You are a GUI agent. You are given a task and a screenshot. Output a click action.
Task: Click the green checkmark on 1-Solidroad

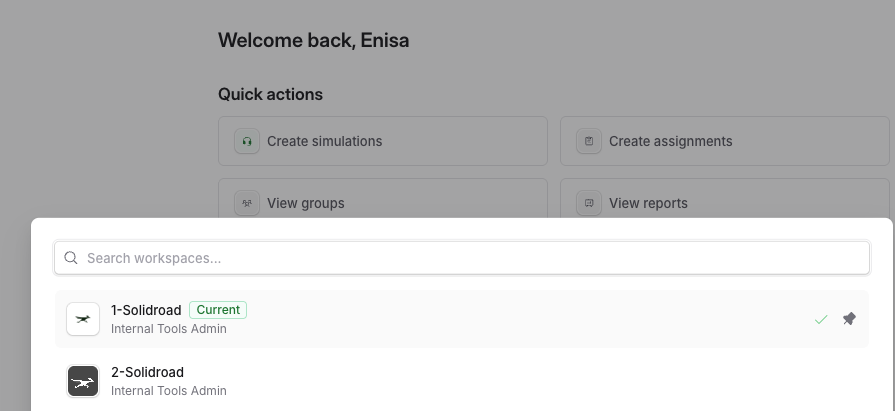(x=821, y=320)
